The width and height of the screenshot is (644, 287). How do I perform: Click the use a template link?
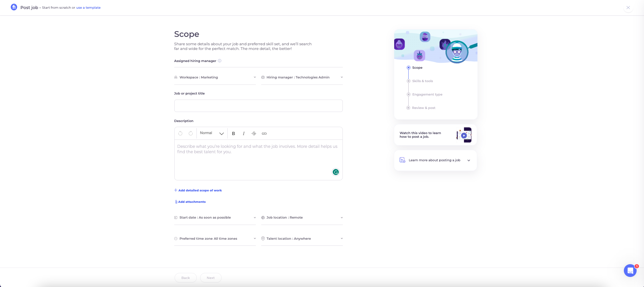point(88,7)
